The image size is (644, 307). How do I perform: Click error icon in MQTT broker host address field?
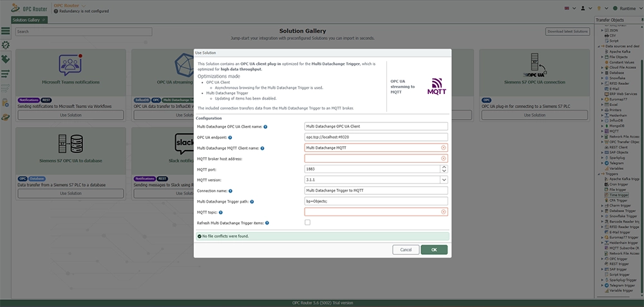(x=443, y=158)
